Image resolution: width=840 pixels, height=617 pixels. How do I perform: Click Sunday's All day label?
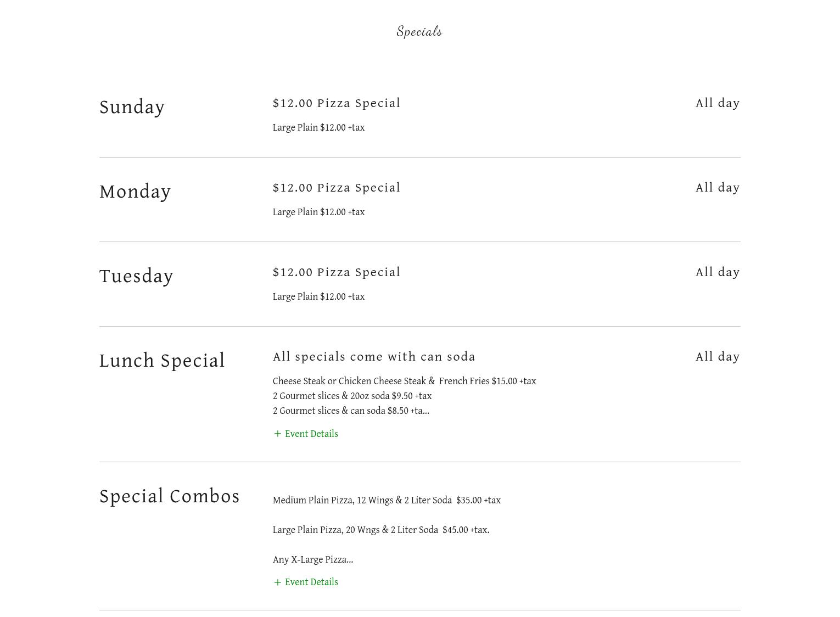click(x=718, y=103)
